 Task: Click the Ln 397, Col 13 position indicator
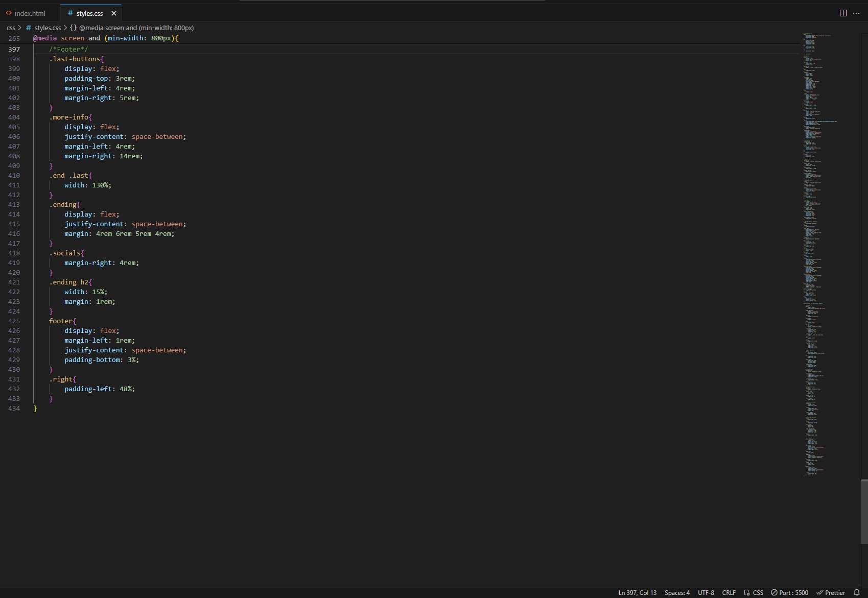coord(637,592)
